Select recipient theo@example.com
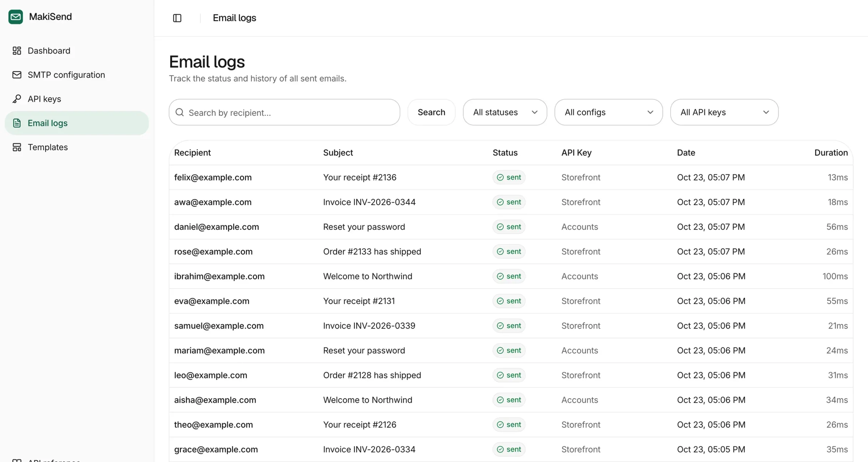868x462 pixels. pyautogui.click(x=213, y=425)
